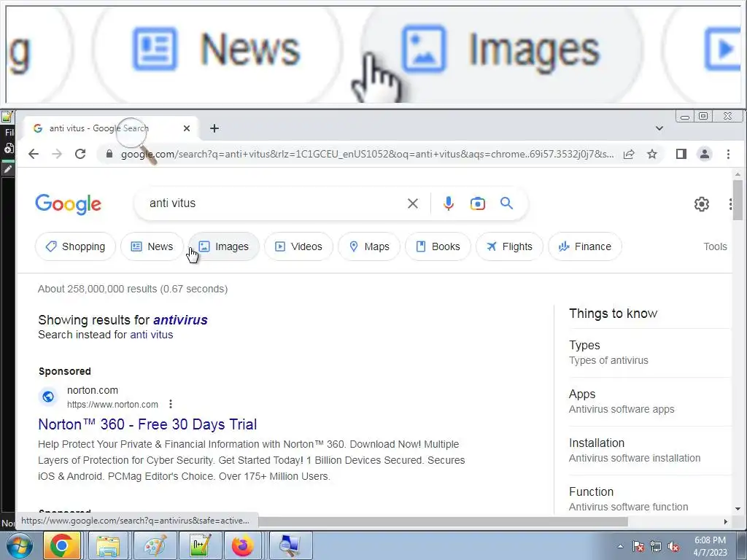
Task: Open the Maps results filter
Action: point(369,246)
